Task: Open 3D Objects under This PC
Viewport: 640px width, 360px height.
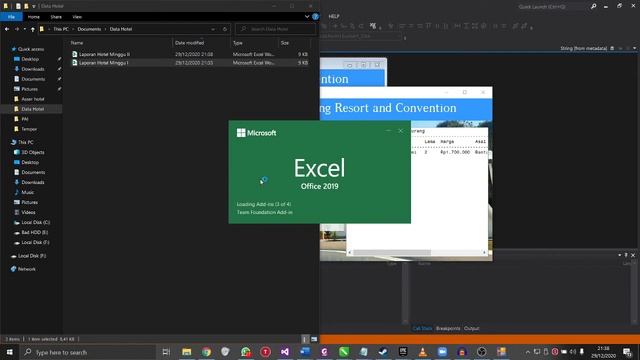Action: coord(33,152)
